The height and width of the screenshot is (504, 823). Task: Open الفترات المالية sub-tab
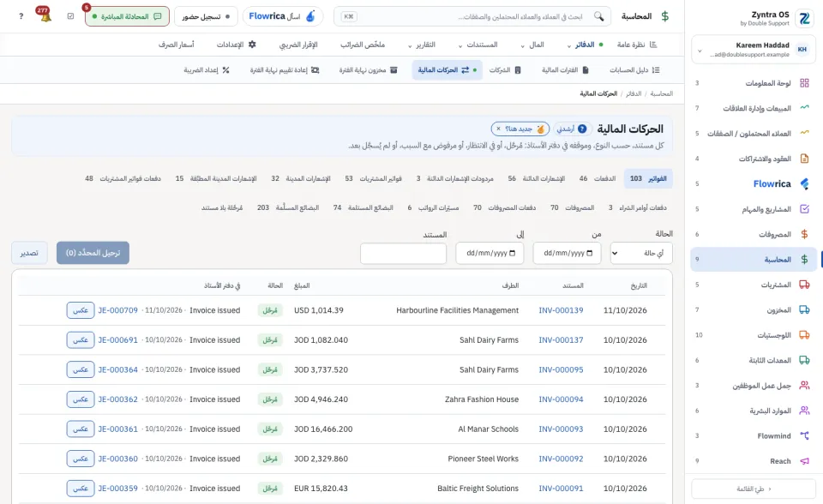coord(565,69)
